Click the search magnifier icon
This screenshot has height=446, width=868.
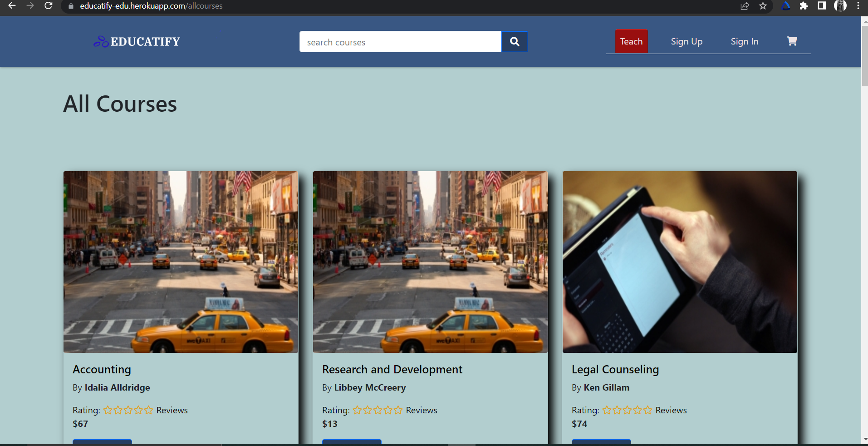point(515,41)
